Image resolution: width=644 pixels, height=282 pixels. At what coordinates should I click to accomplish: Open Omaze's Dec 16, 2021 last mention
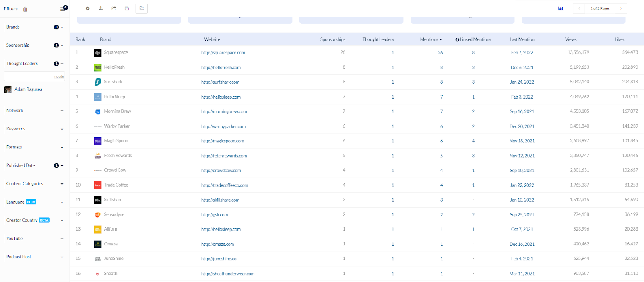522,244
